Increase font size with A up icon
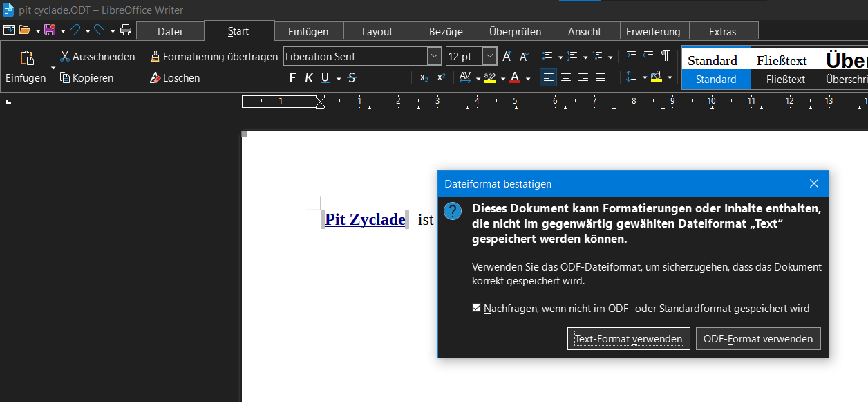The image size is (868, 402). pos(507,57)
